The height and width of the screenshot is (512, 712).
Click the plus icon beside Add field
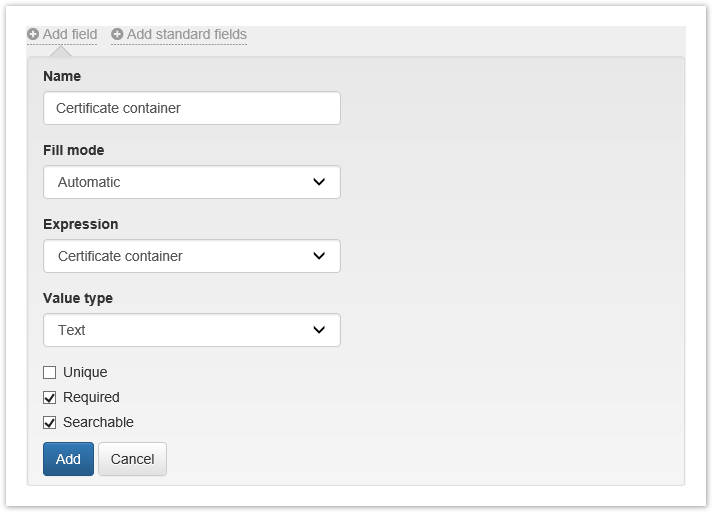[x=33, y=34]
